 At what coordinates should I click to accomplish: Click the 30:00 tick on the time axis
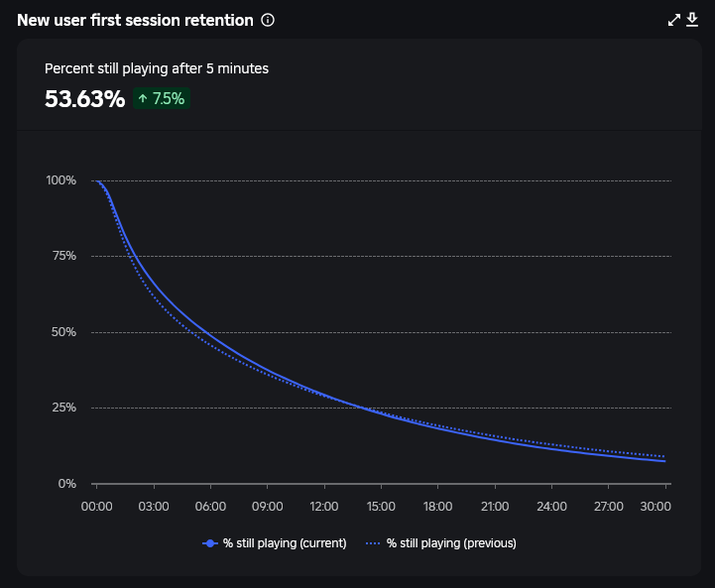point(655,506)
